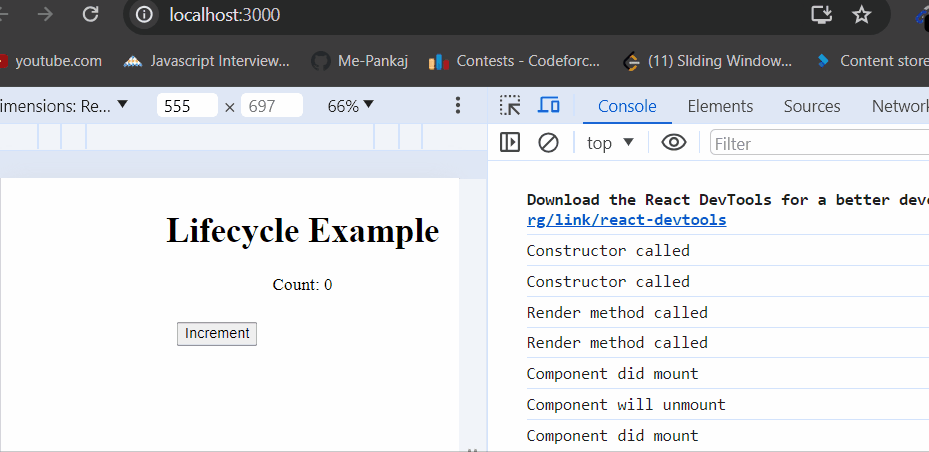Open the youtube.com bookmark

pos(50,61)
